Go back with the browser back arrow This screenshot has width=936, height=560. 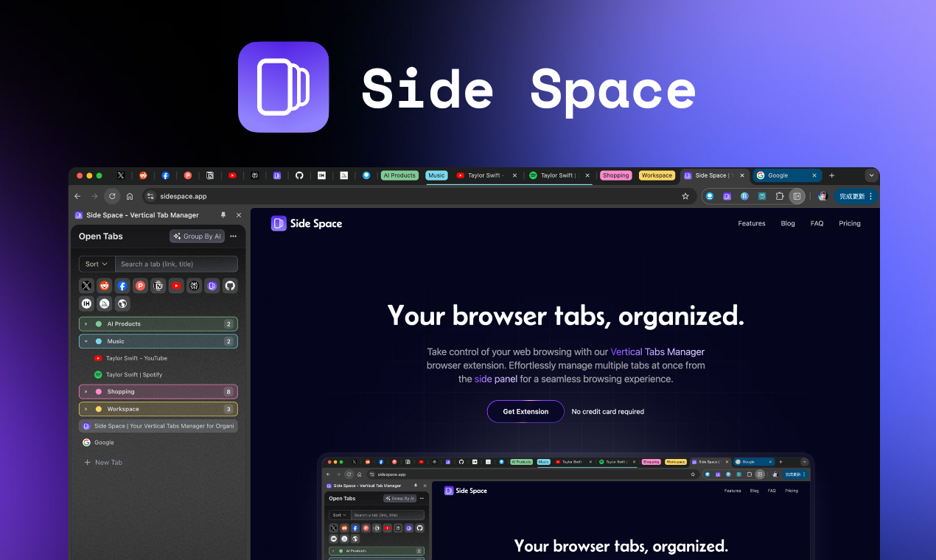coord(77,196)
